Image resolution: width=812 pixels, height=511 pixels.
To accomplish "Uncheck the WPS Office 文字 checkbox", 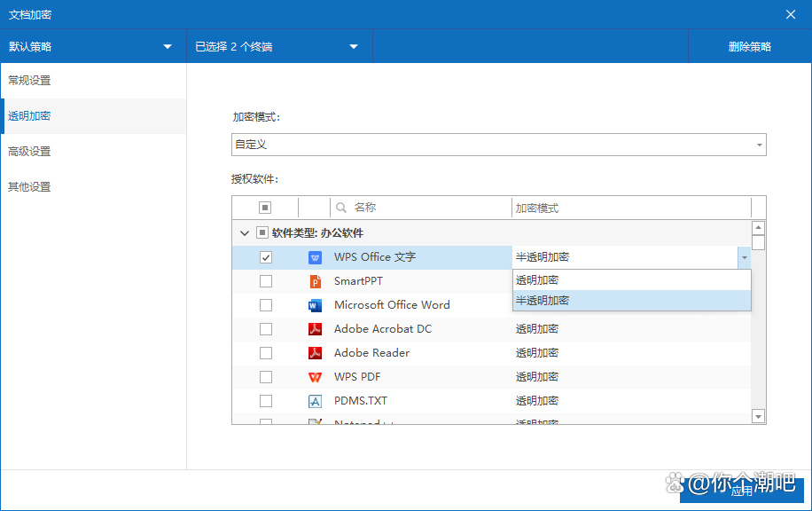I will click(266, 257).
